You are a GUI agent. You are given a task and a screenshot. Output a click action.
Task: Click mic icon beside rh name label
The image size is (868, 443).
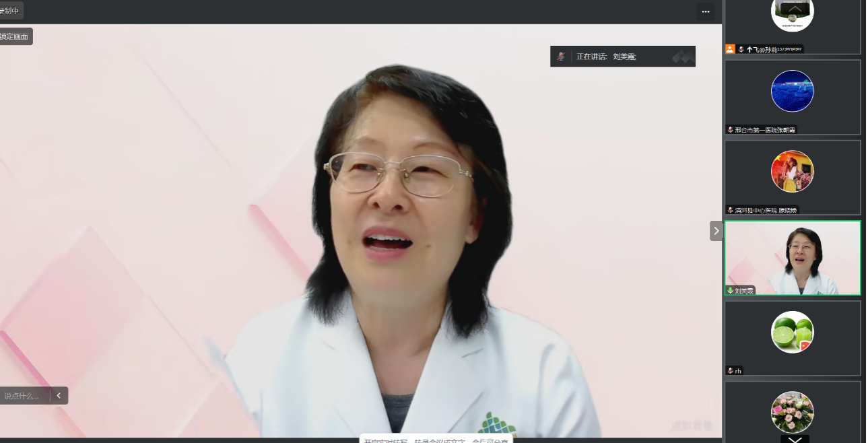(731, 371)
